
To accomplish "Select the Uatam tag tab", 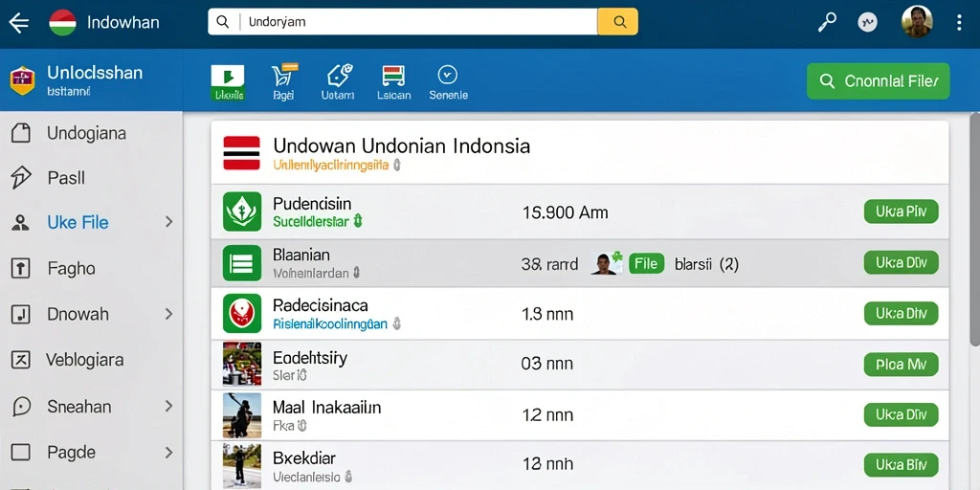I will (338, 82).
